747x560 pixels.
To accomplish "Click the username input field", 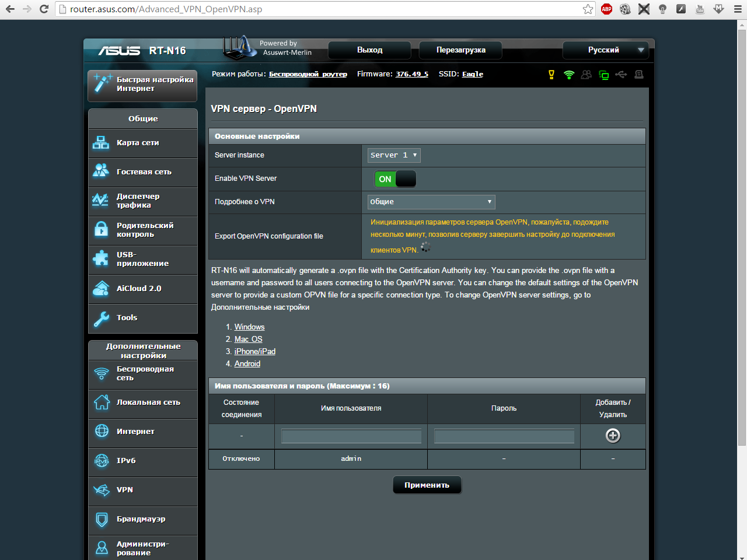I will pyautogui.click(x=351, y=436).
